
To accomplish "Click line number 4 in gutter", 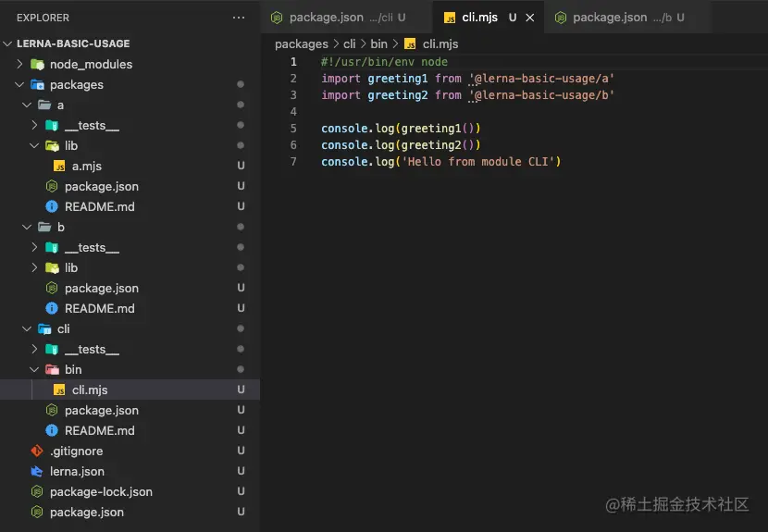I will pos(293,112).
